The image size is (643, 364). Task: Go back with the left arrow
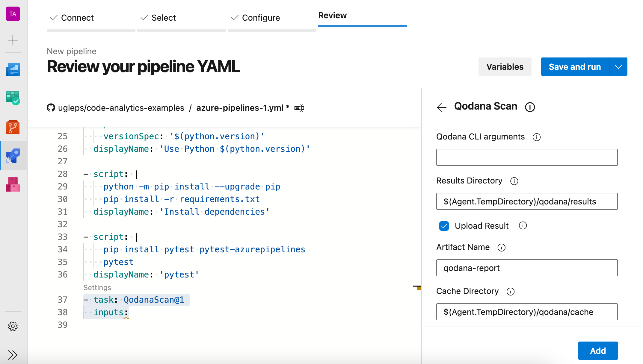click(442, 107)
